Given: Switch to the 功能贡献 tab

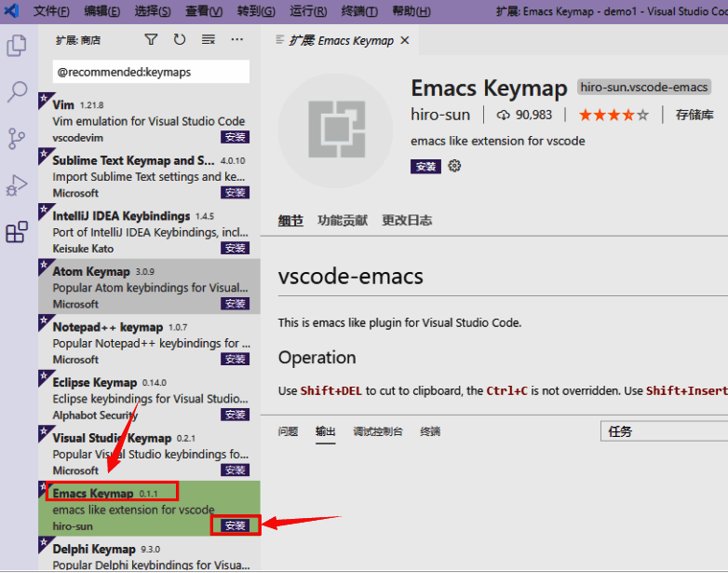Looking at the screenshot, I should point(343,220).
